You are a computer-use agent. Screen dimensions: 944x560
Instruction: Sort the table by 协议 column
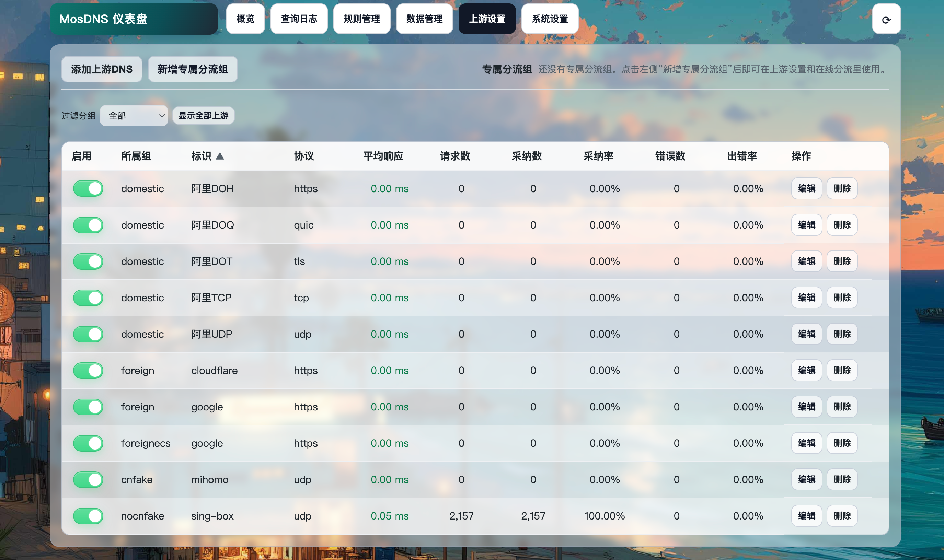[x=304, y=156]
